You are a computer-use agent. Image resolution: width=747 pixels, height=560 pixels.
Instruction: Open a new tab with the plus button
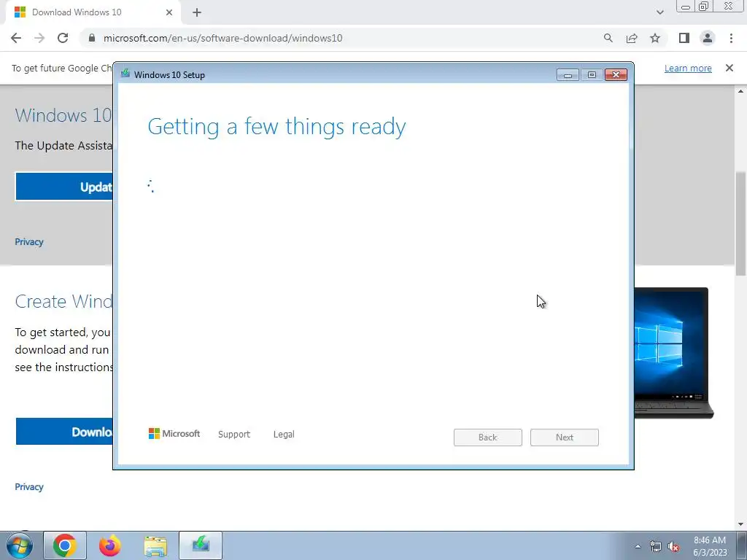tap(197, 12)
